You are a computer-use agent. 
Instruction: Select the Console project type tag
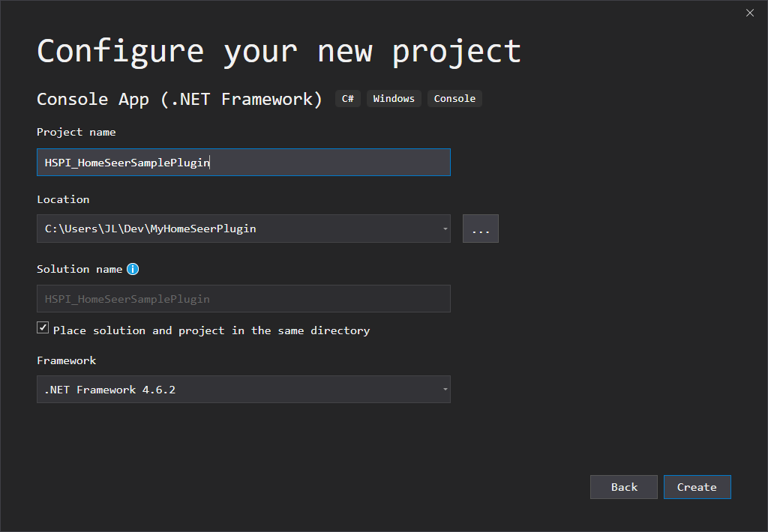[454, 98]
